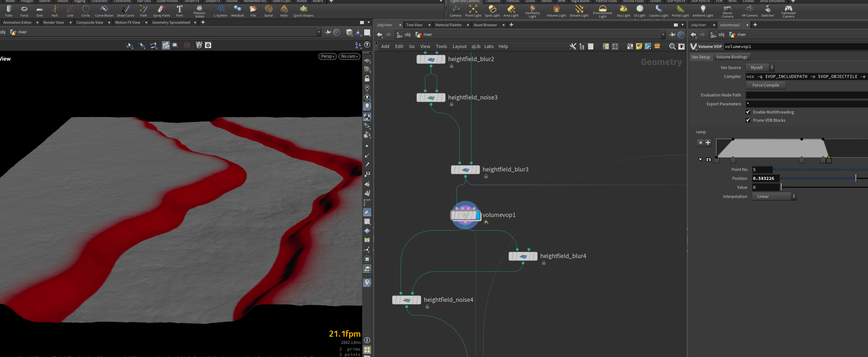Add a sticky note in network editor
The height and width of the screenshot is (357, 868).
coord(639,47)
